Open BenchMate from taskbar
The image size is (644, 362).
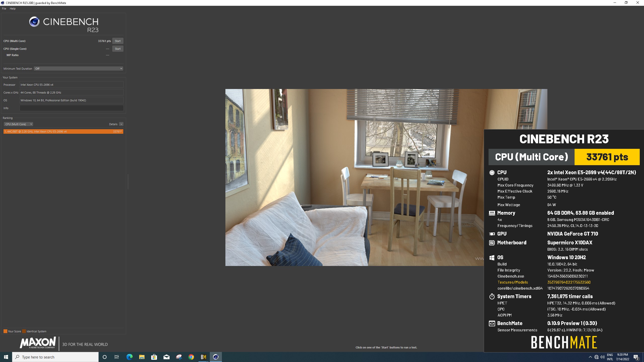(204, 357)
